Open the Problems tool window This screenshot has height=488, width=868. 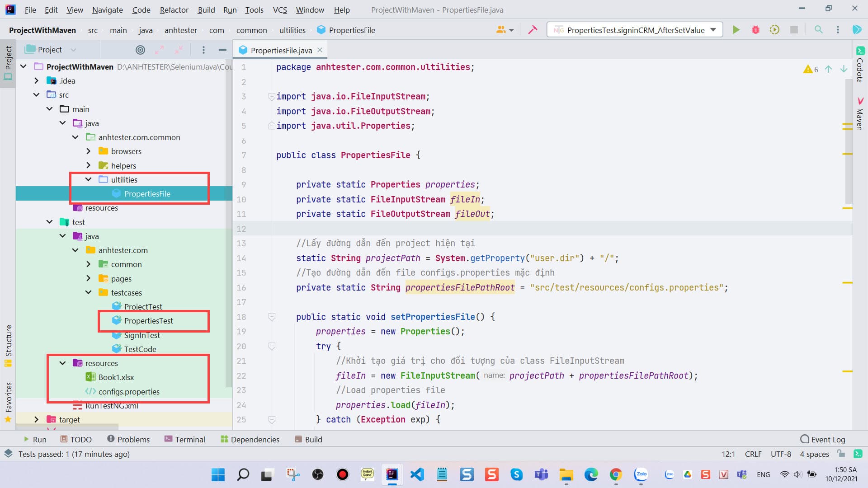point(128,439)
